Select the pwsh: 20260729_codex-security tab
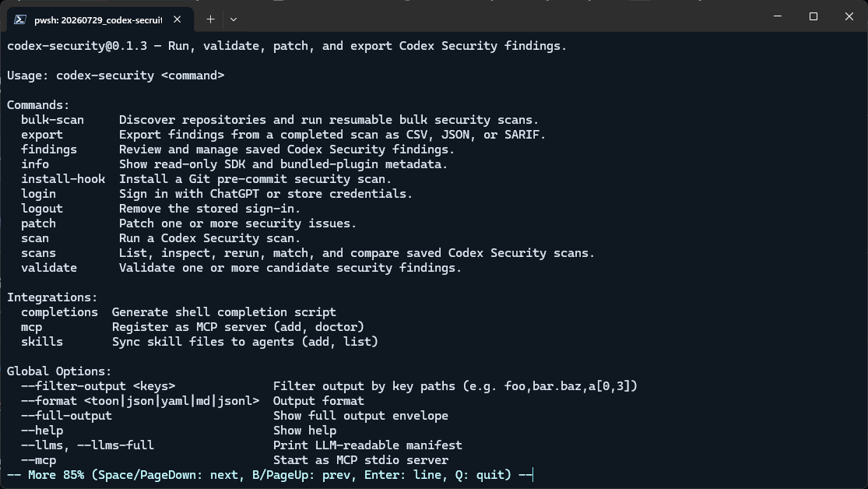 coord(98,20)
